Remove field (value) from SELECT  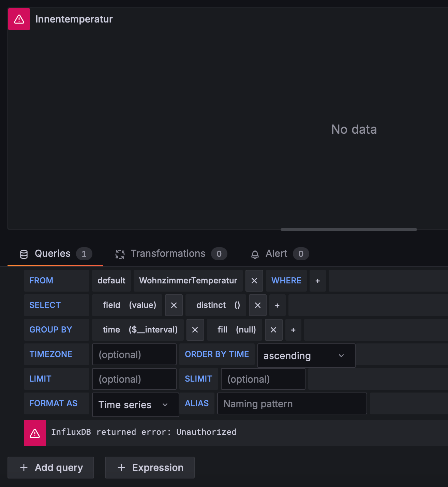point(174,305)
